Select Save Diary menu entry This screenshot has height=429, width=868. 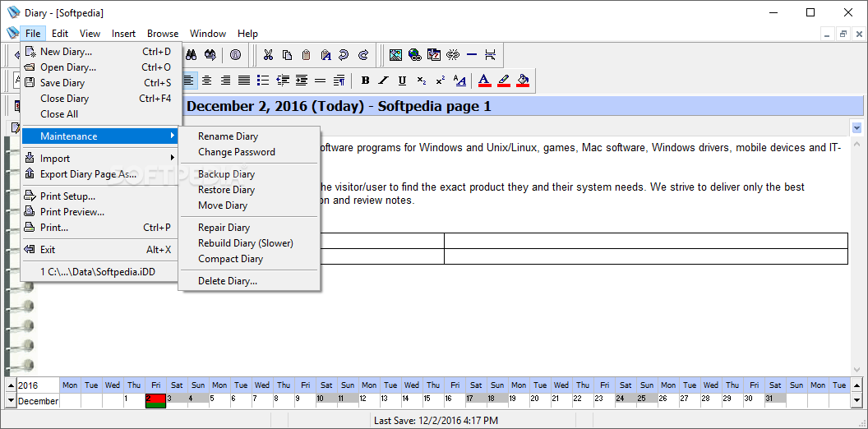(x=101, y=83)
